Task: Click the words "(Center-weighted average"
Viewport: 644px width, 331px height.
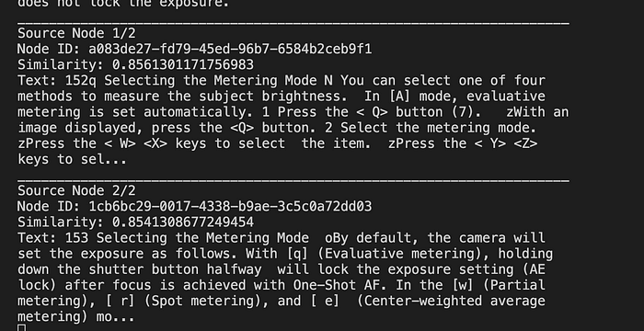Action: (x=451, y=301)
